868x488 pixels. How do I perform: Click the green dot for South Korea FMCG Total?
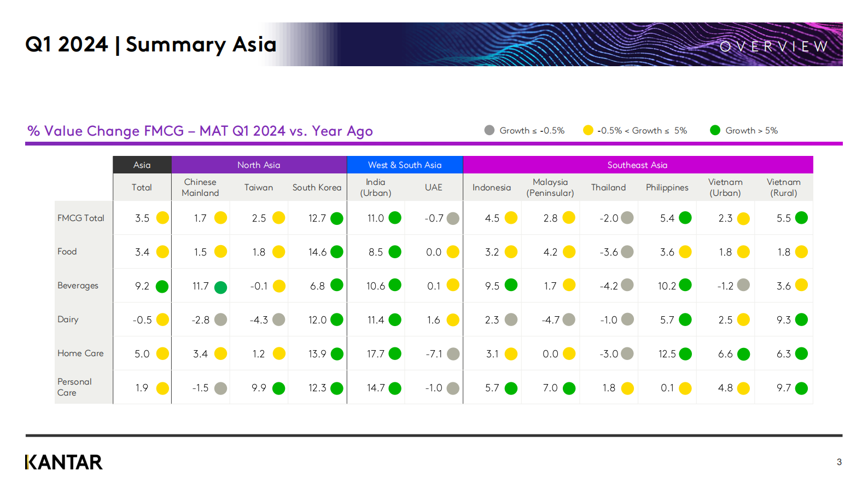(337, 218)
